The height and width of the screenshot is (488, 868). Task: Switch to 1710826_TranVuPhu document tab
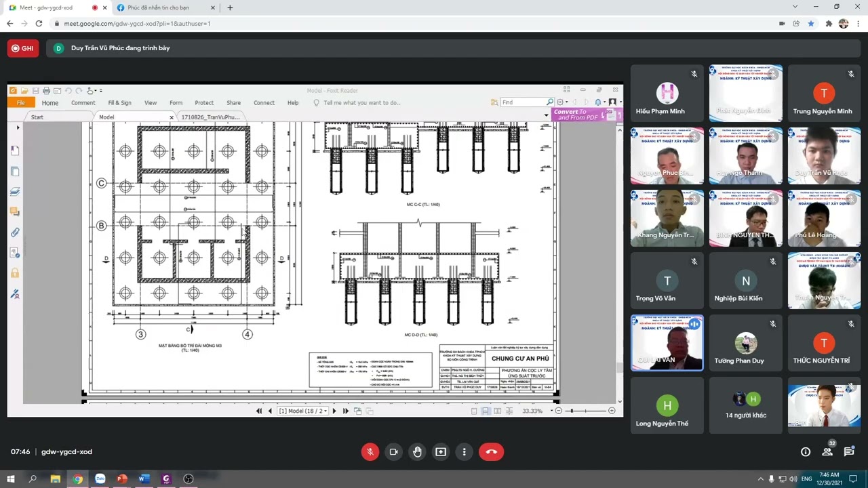tap(210, 117)
